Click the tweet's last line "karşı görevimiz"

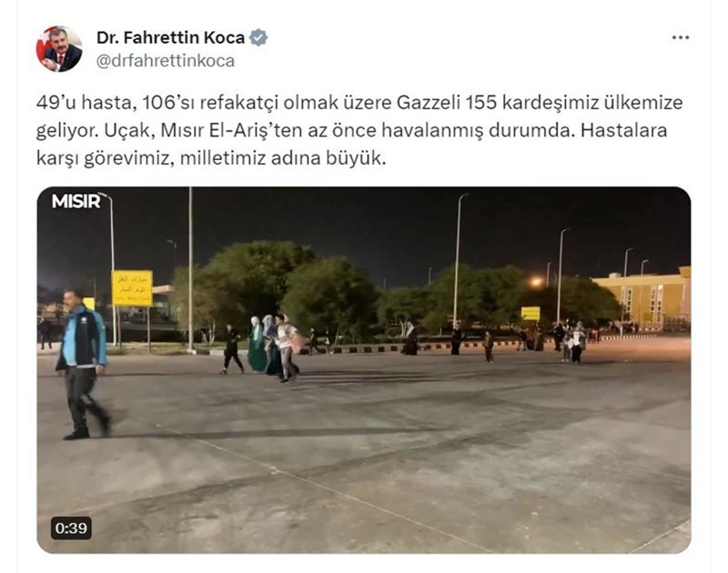[103, 158]
